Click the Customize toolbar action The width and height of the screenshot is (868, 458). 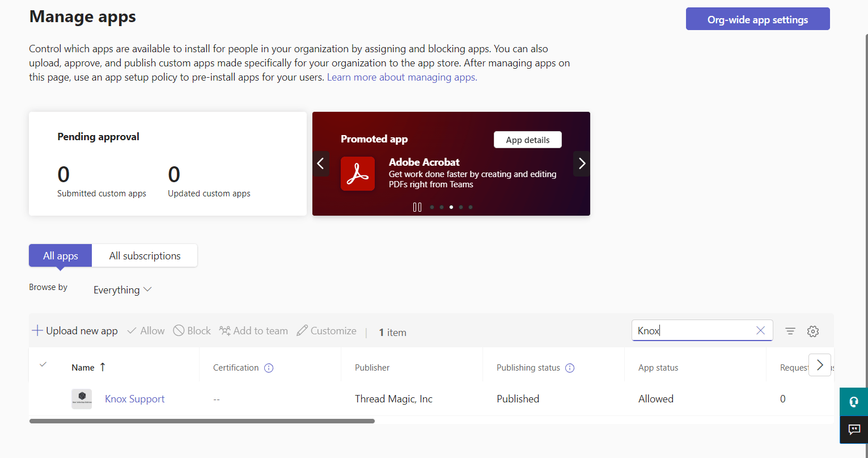[327, 331]
